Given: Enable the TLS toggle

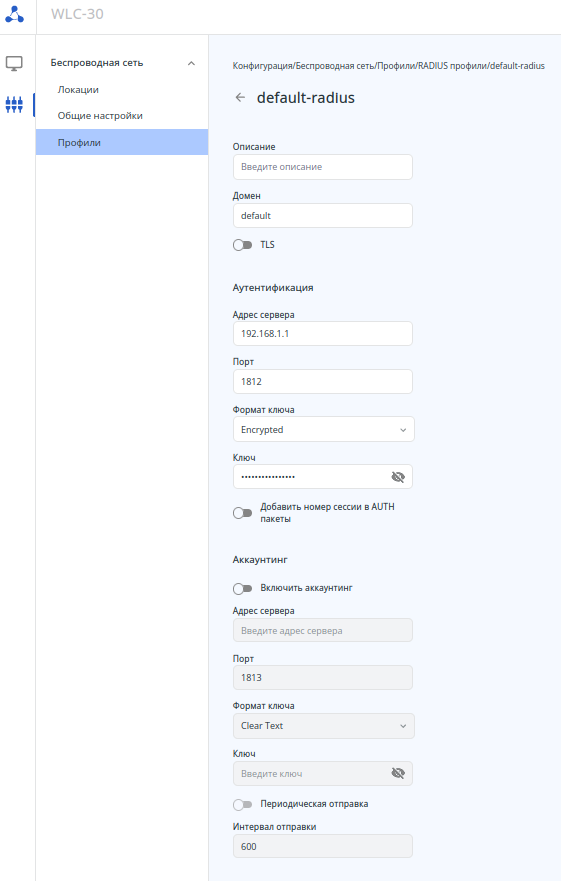Looking at the screenshot, I should click(x=242, y=245).
